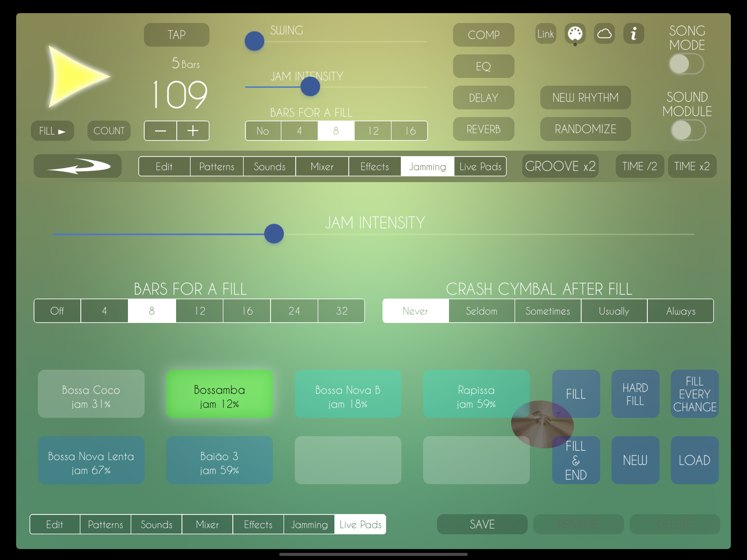Open the Mixer tab in bottom tab bar

(x=207, y=524)
